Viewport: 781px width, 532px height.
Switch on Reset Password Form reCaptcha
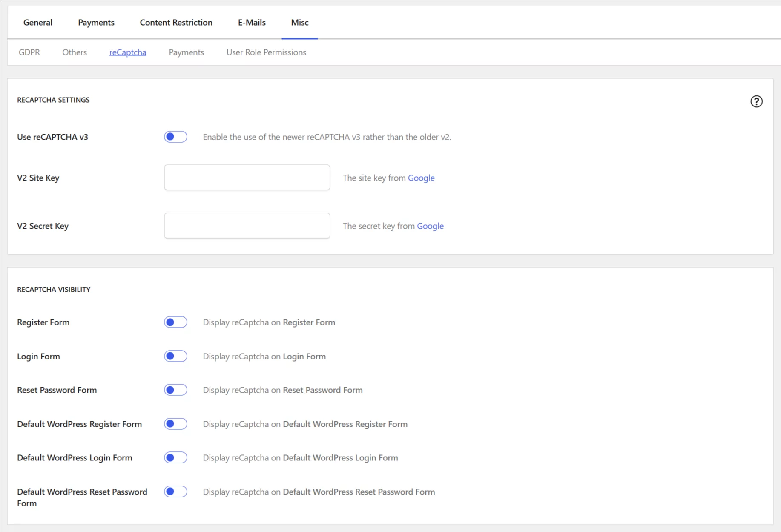tap(175, 390)
